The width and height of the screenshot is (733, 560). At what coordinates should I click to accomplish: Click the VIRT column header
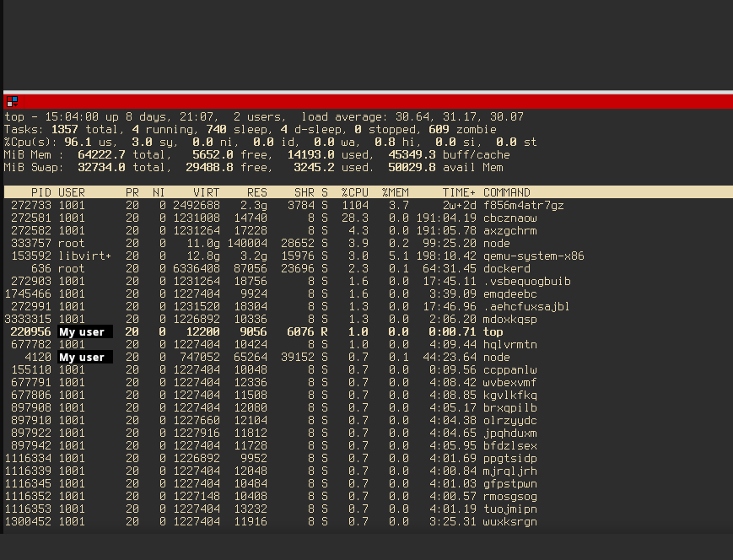tap(206, 192)
